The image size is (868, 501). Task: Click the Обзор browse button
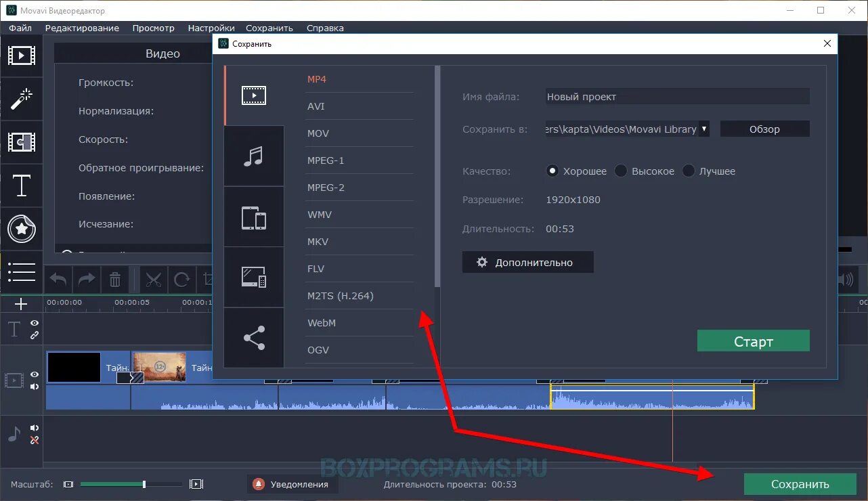764,129
